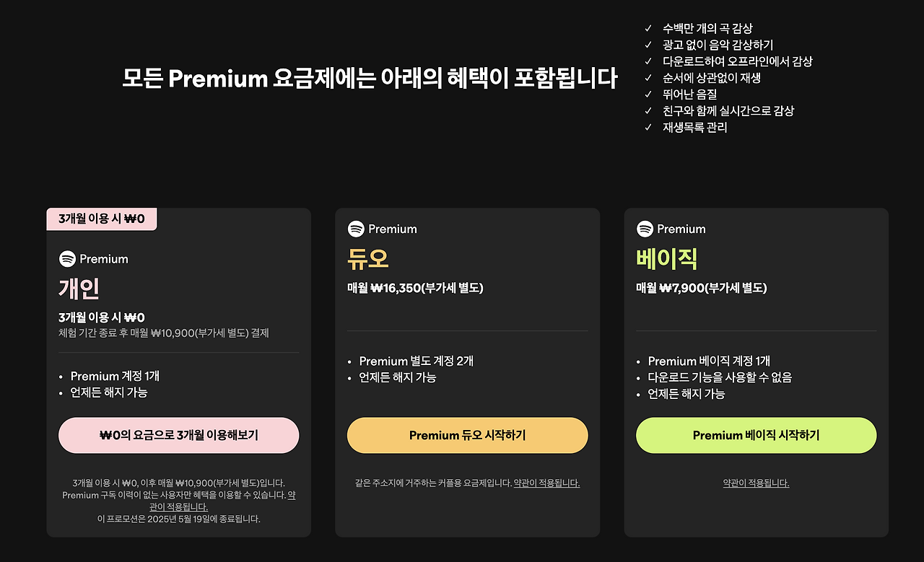Open the 약관이 적용됩니다 link on the 베이직 card
The width and height of the screenshot is (924, 562).
coord(756,483)
